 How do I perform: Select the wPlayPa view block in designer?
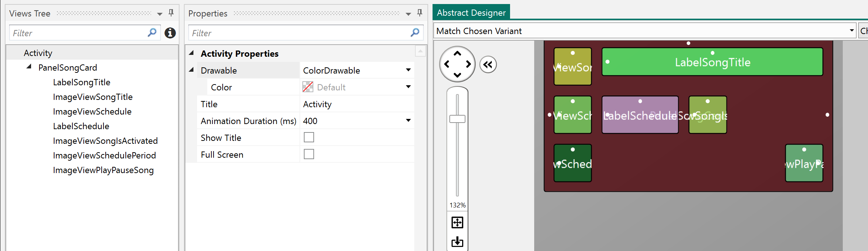coord(804,163)
